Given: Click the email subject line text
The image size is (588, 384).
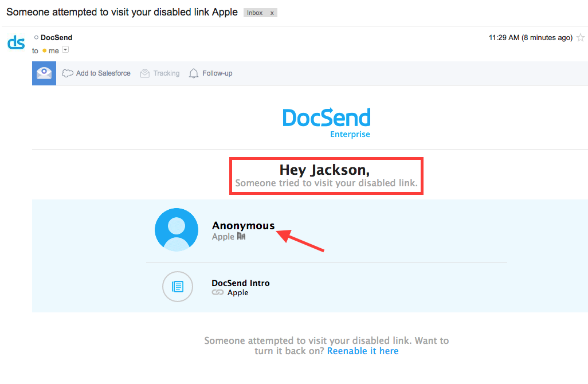Looking at the screenshot, I should point(122,12).
